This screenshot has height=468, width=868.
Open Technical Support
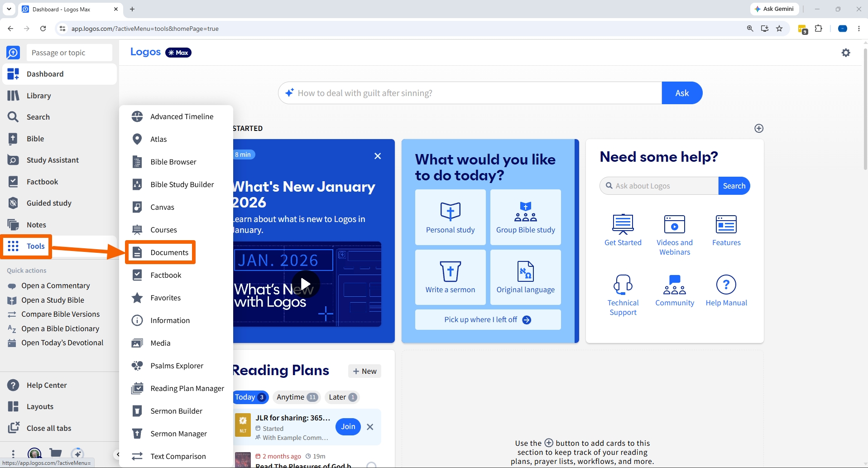point(623,295)
